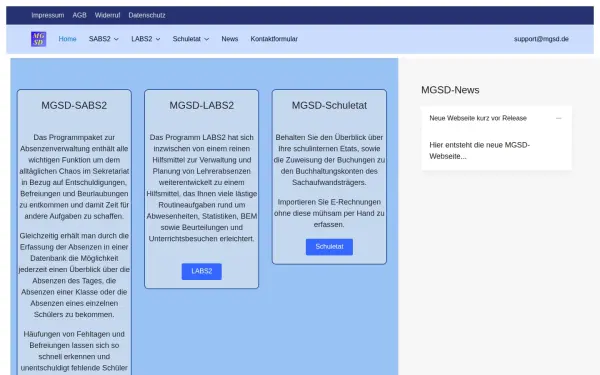Expand the LABS2 dropdown menu
Viewport: 600px width, 375px height.
pyautogui.click(x=146, y=39)
